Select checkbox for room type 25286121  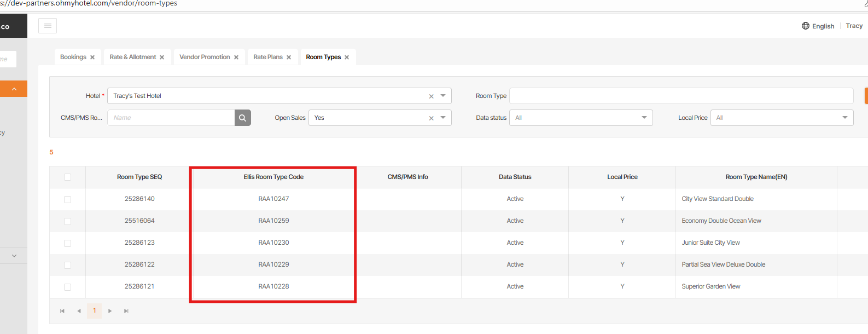point(67,287)
